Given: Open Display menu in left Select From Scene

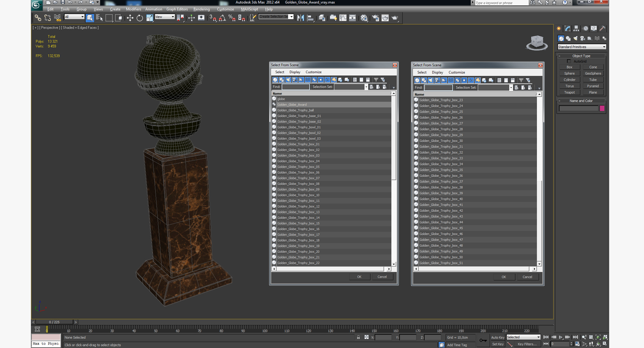Looking at the screenshot, I should pos(295,72).
